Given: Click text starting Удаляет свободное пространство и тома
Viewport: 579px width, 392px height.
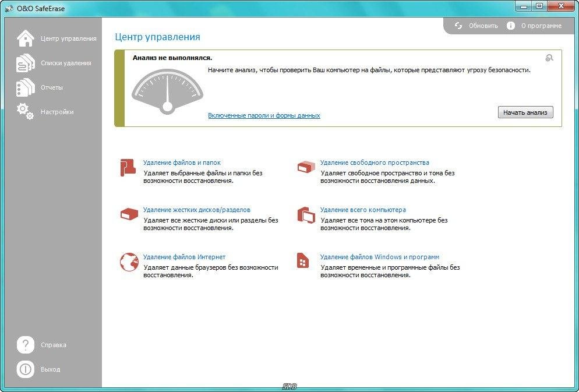Looking at the screenshot, I should (387, 177).
